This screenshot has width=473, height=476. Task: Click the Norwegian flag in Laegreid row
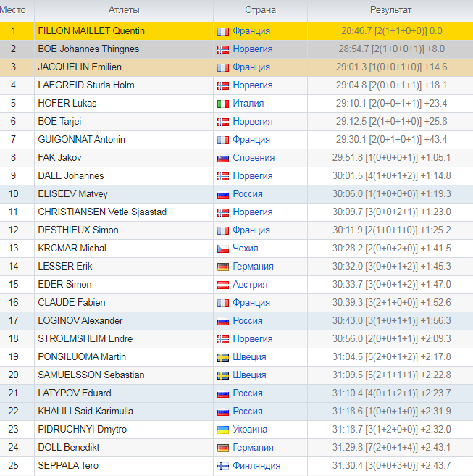coord(223,85)
